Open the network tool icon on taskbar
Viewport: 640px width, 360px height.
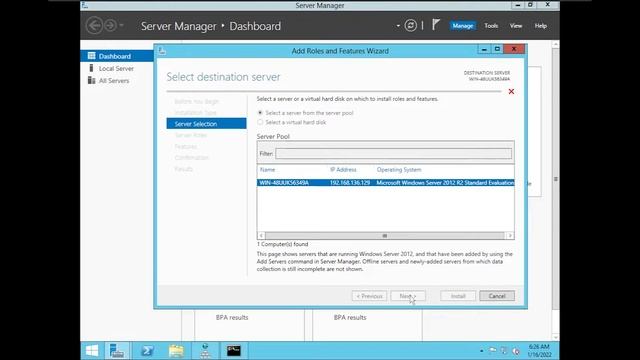(205, 351)
